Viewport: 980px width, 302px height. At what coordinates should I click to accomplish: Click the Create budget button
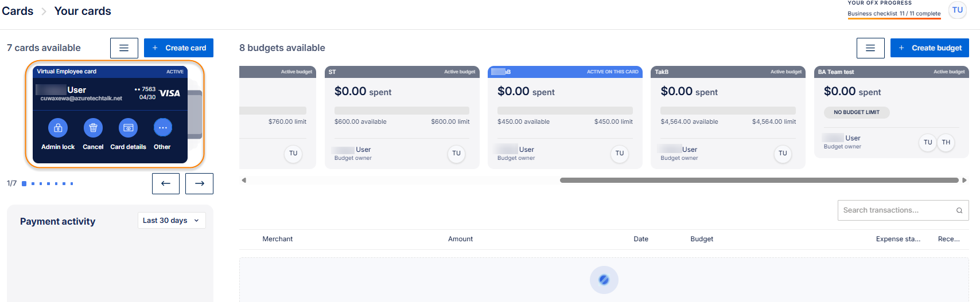pos(929,48)
